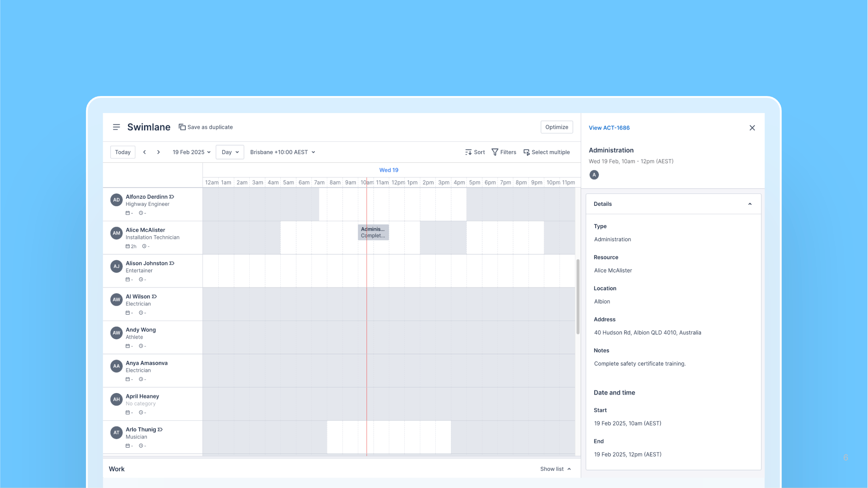
Task: Click tag icon next to Al Wilson
Action: point(154,297)
